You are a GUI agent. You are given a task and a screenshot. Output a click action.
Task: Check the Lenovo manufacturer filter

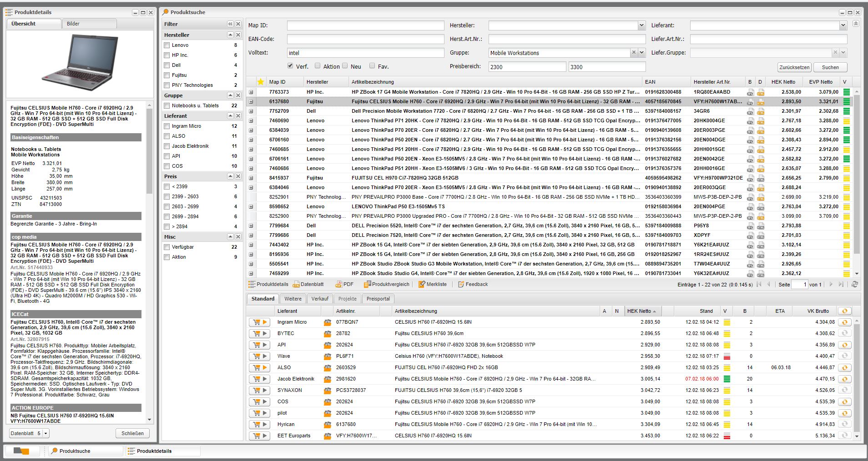click(167, 45)
